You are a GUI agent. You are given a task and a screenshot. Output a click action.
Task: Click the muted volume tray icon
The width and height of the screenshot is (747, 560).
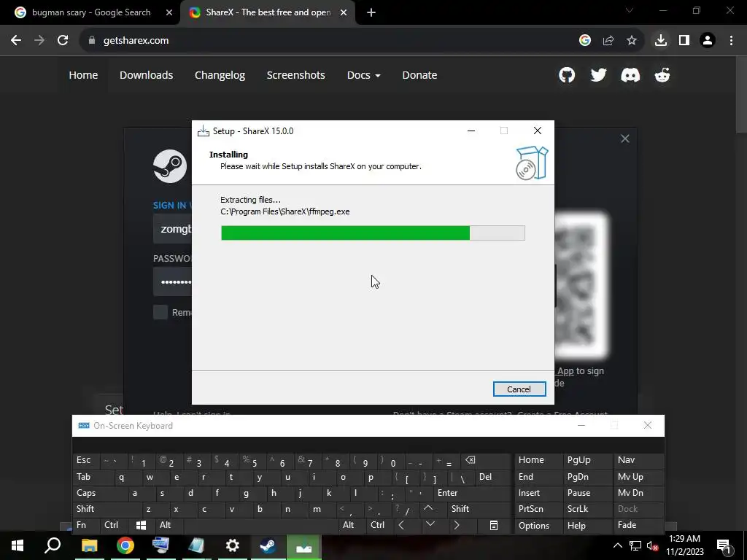[x=652, y=545]
